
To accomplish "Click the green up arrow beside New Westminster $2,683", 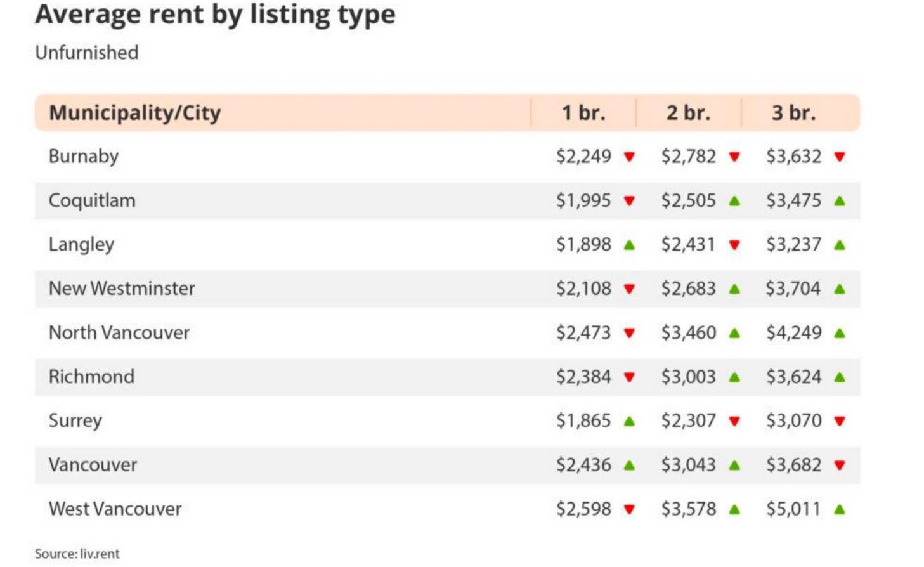I will 734,289.
